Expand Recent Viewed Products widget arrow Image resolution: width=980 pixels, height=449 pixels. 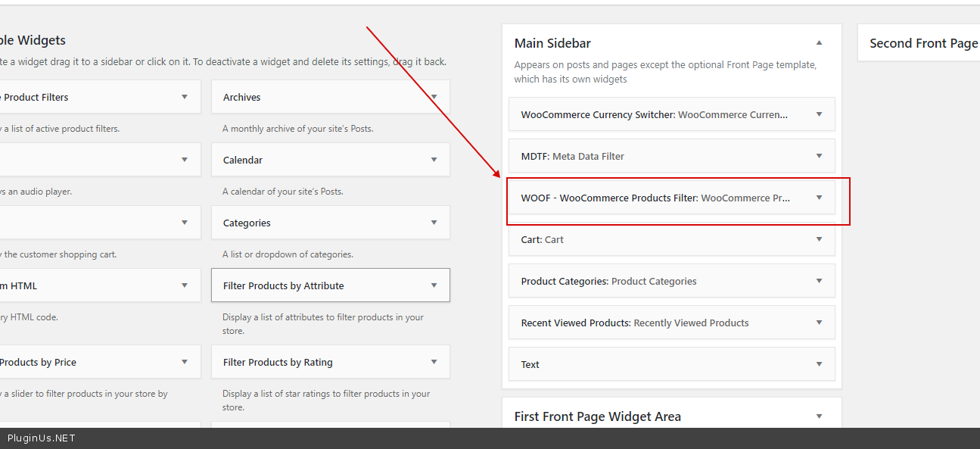(819, 323)
